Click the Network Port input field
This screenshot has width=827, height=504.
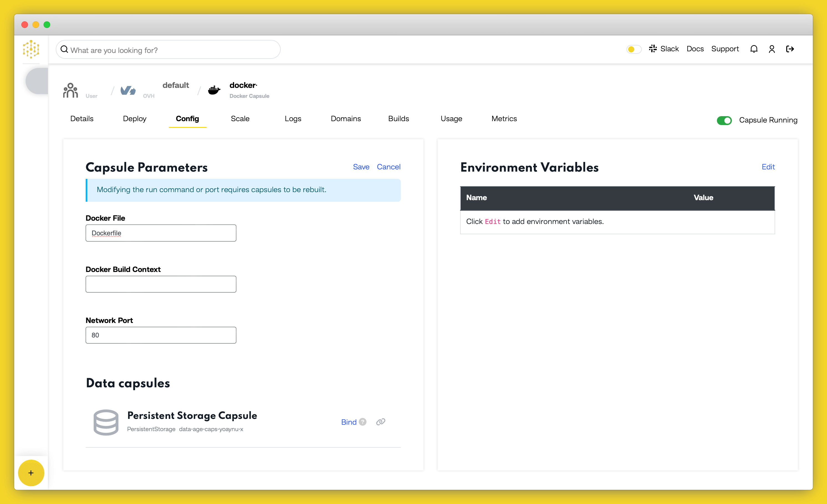tap(161, 335)
